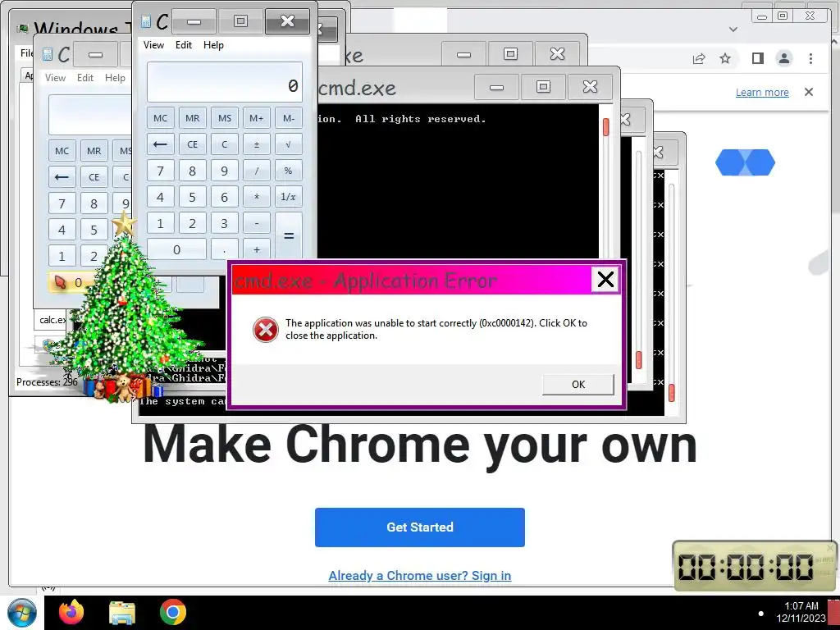Click backspace arrow on front Calculator

tap(160, 144)
